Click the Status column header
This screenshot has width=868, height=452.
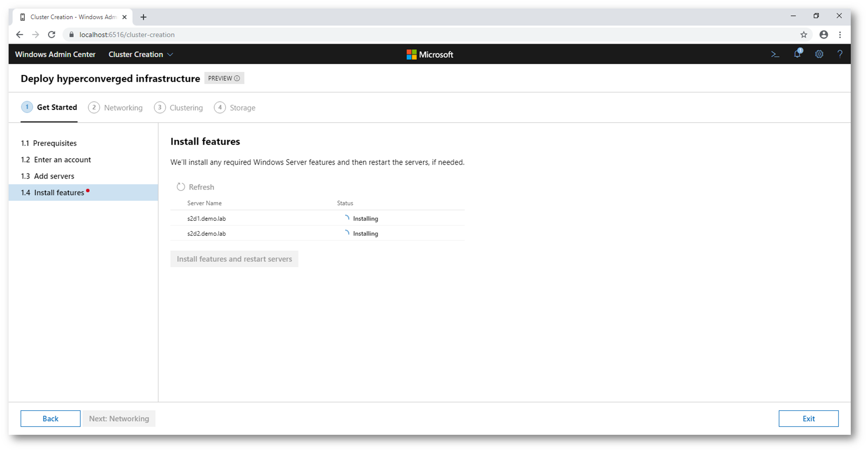click(345, 203)
